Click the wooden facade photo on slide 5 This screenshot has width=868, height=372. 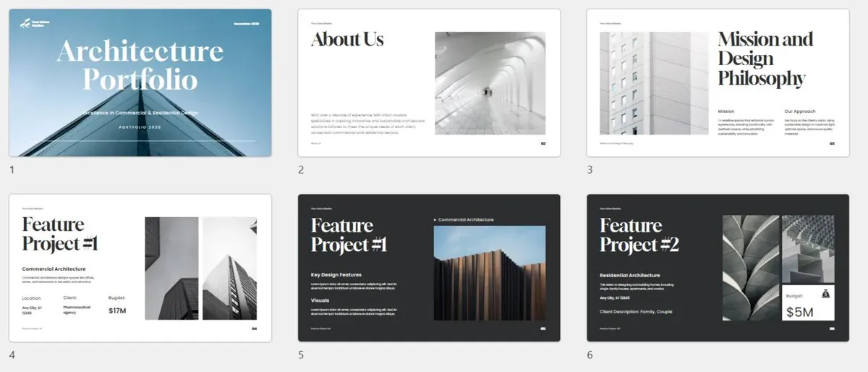point(490,272)
